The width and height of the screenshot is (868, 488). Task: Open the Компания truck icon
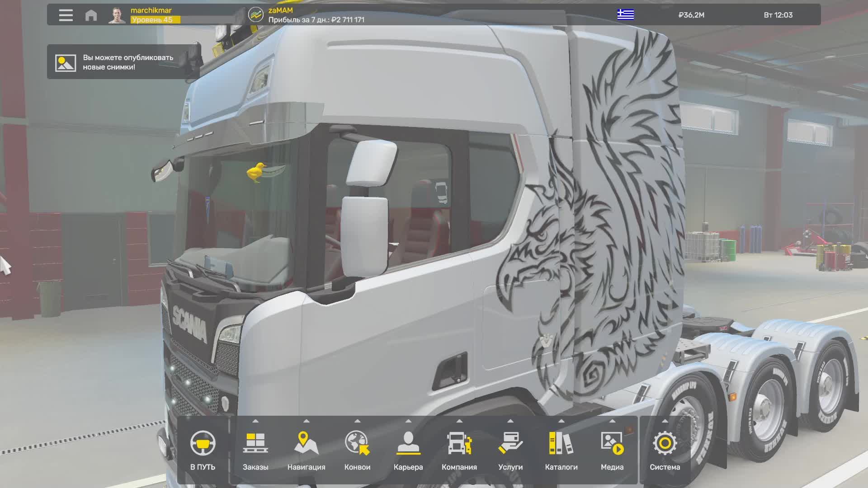tap(459, 443)
